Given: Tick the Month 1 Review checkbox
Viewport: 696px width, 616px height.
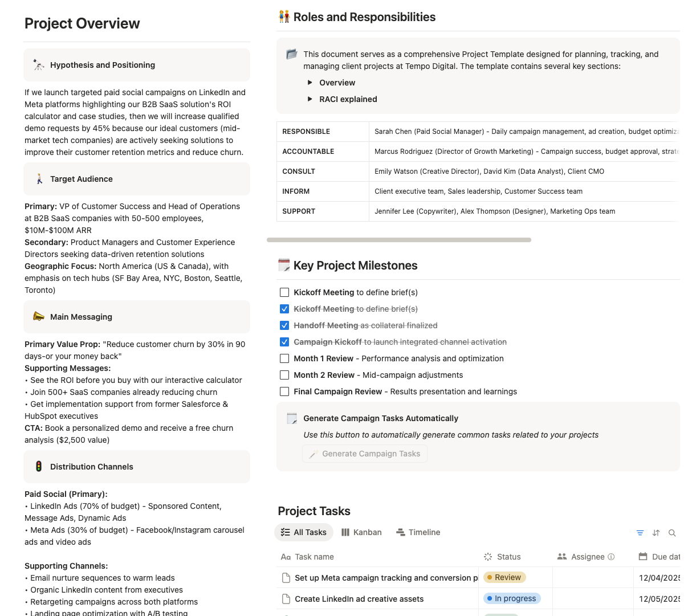Looking at the screenshot, I should (284, 358).
